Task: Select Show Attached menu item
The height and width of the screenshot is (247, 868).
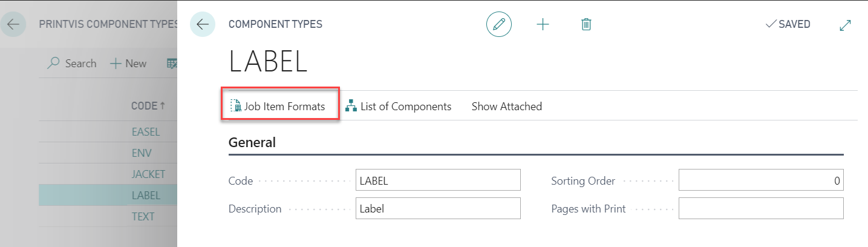Action: [x=507, y=107]
